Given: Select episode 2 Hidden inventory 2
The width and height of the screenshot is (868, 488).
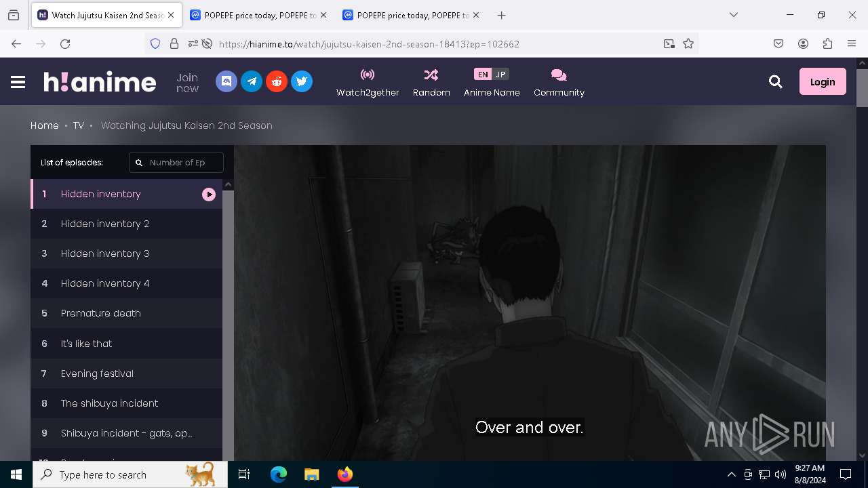Looking at the screenshot, I should point(126,224).
